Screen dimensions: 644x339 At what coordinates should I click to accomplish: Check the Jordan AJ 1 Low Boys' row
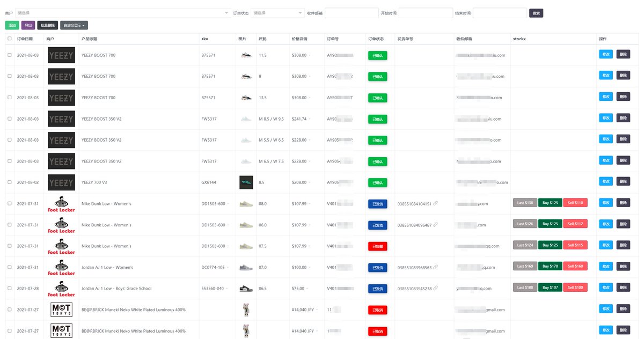9,288
